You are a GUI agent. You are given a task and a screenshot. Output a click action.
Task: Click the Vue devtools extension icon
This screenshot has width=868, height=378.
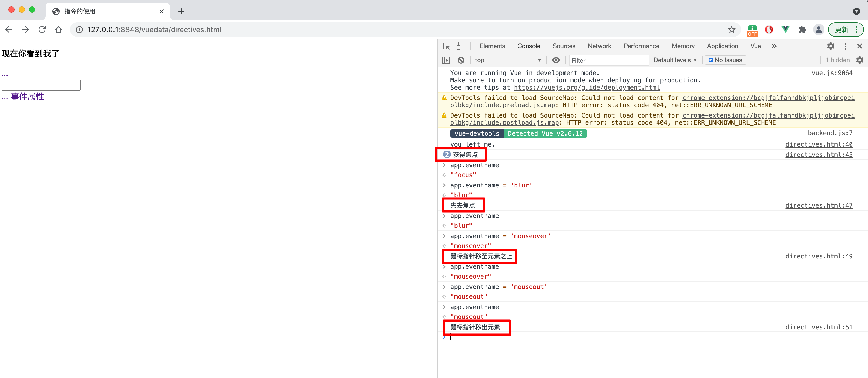click(785, 30)
